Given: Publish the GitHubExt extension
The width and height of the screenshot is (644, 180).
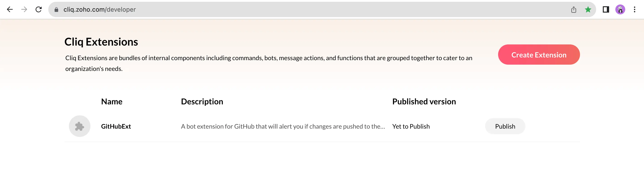Looking at the screenshot, I should tap(505, 126).
